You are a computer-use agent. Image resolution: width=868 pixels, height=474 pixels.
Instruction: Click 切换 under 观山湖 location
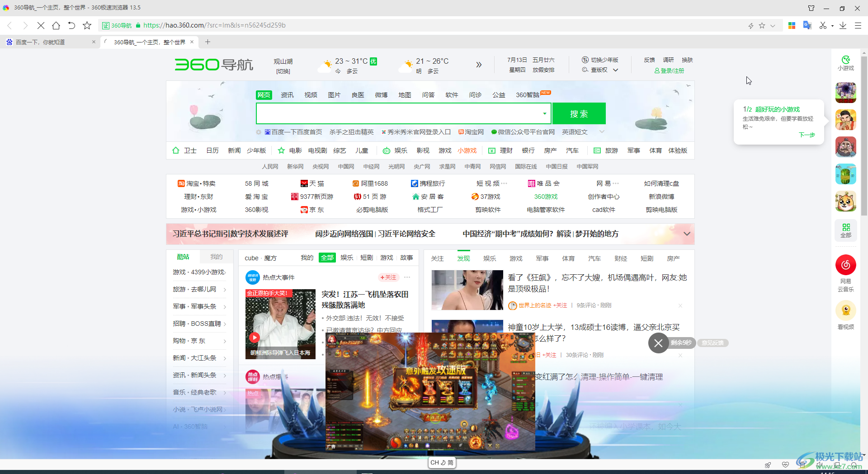point(283,71)
